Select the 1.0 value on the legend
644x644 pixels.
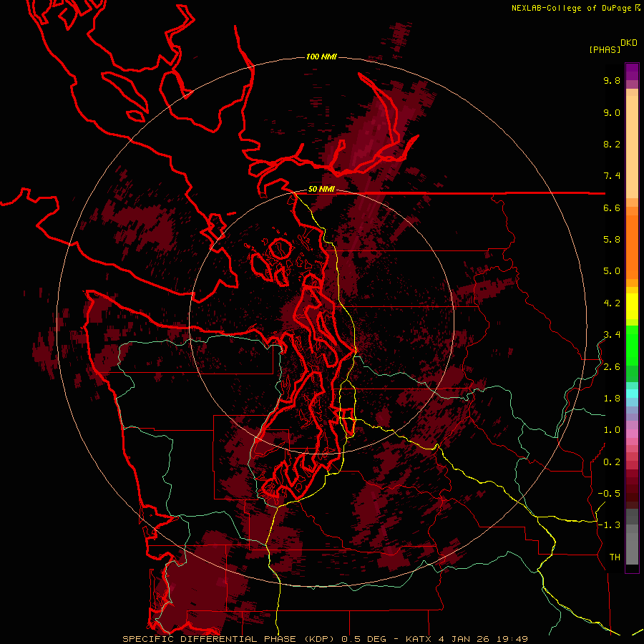click(x=612, y=430)
